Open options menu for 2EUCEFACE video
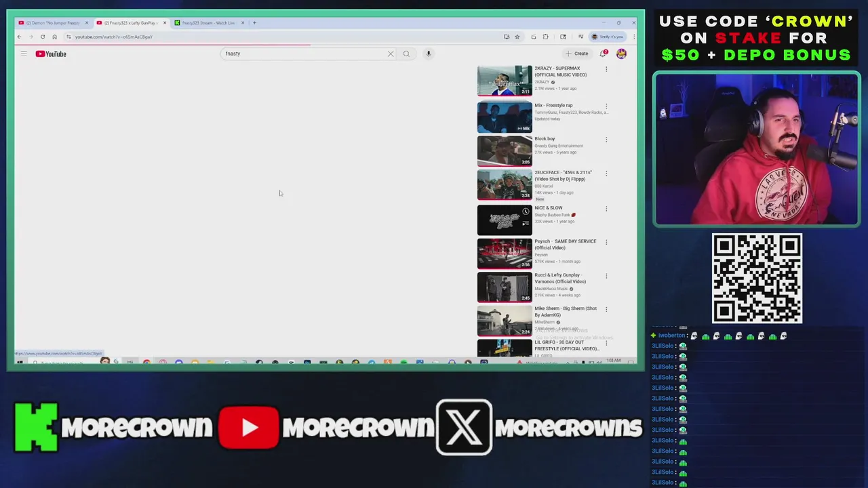The height and width of the screenshot is (488, 868). click(x=606, y=174)
